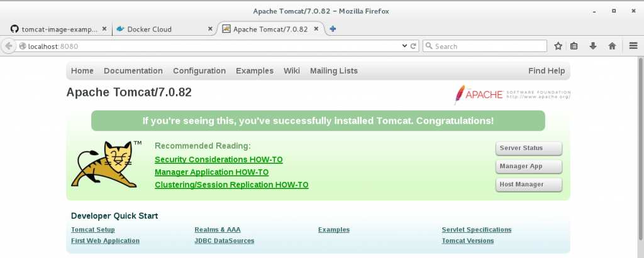
Task: Open the Find Help link
Action: click(x=547, y=71)
